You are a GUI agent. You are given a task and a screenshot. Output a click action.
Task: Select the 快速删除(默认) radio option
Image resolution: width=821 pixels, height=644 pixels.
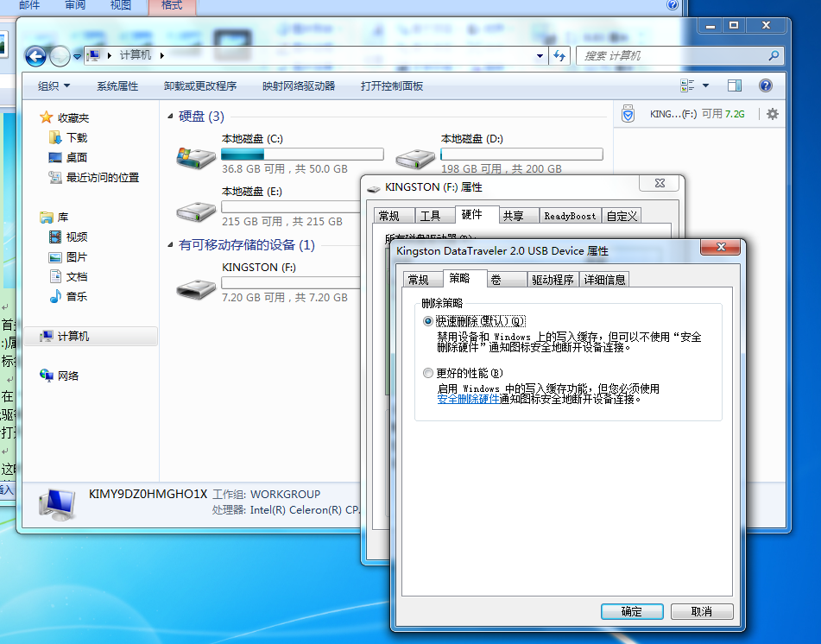click(x=428, y=321)
